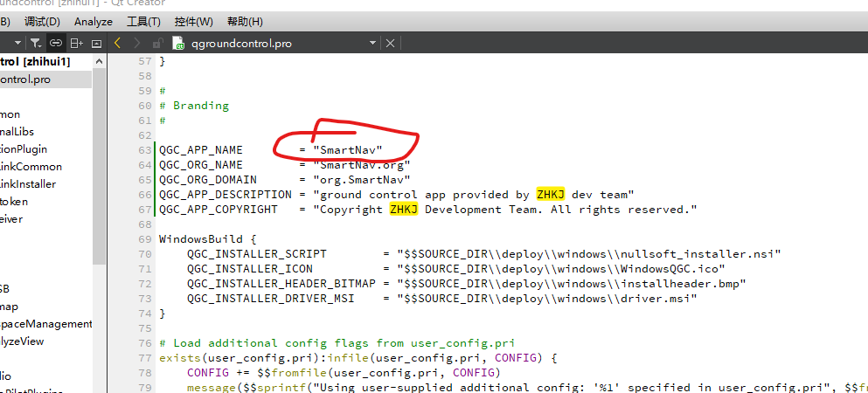The height and width of the screenshot is (393, 868).
Task: Toggle the file lock icon
Action: point(157,43)
